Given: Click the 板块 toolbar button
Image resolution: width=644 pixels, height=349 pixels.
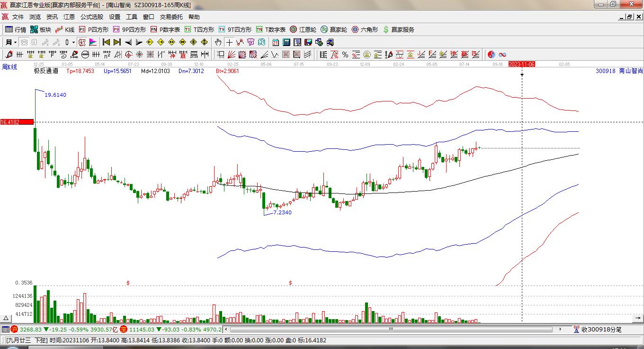Looking at the screenshot, I should 40,29.
